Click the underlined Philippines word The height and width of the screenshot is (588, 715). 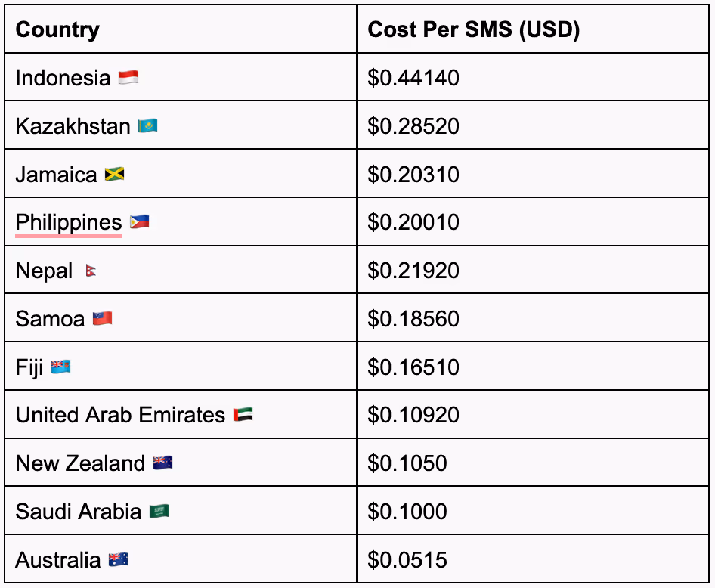click(x=69, y=224)
